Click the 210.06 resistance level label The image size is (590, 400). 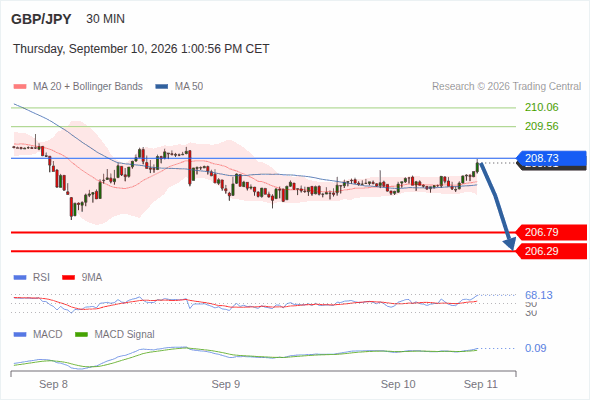pos(541,107)
